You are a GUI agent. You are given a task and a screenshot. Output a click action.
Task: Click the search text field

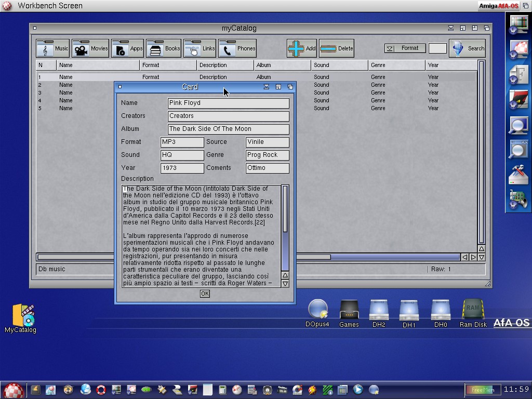click(x=437, y=48)
